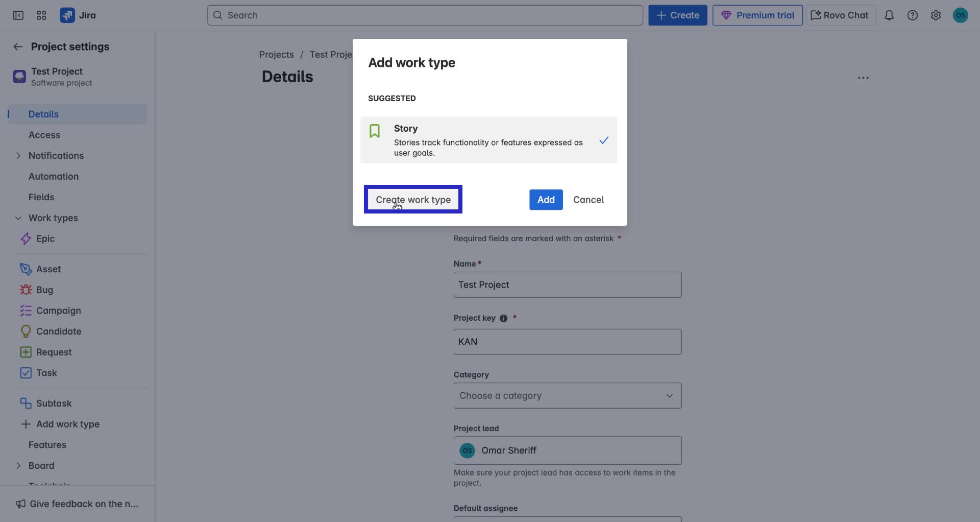The width and height of the screenshot is (980, 522).
Task: Open the Automation settings page
Action: point(53,176)
